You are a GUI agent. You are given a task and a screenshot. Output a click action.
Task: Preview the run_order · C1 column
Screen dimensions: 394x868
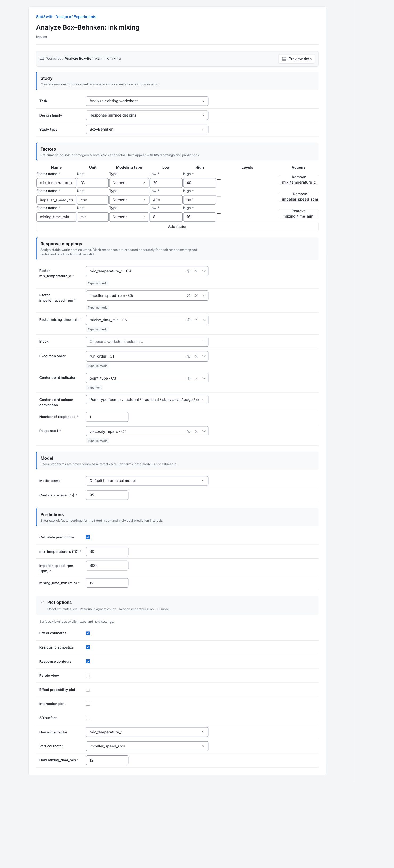(189, 356)
